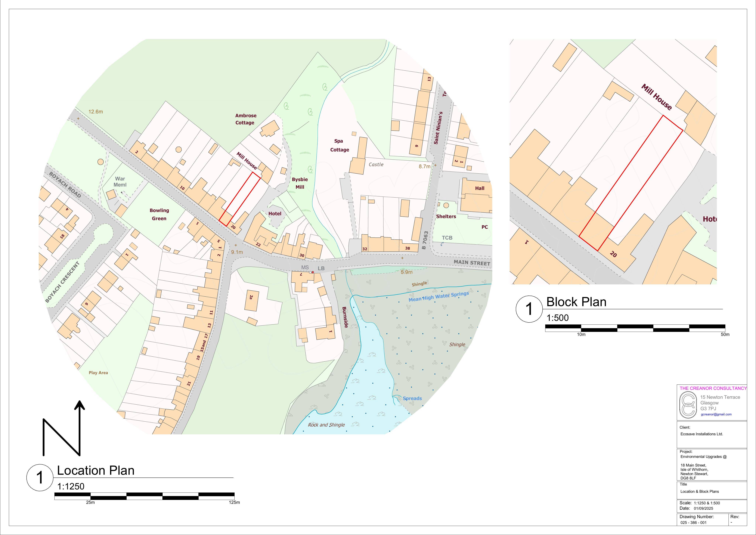756x535 pixels.
Task: Click the 'TCB' label
Action: (447, 237)
